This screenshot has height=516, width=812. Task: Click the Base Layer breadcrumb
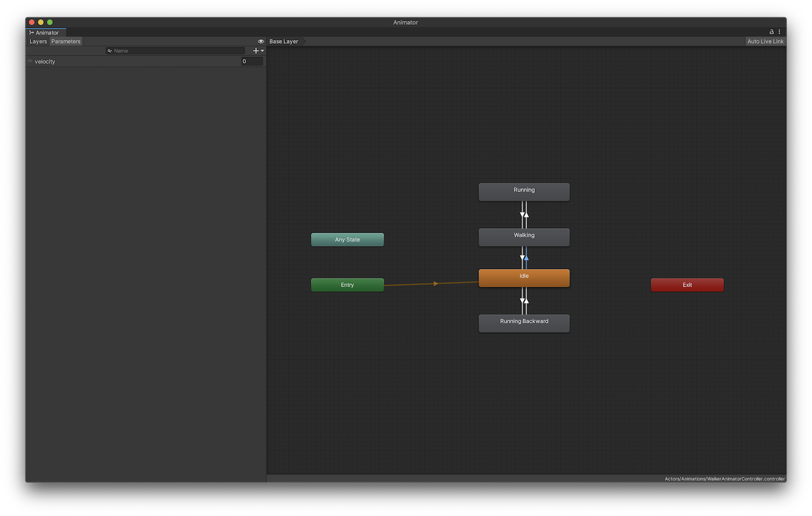(x=284, y=41)
